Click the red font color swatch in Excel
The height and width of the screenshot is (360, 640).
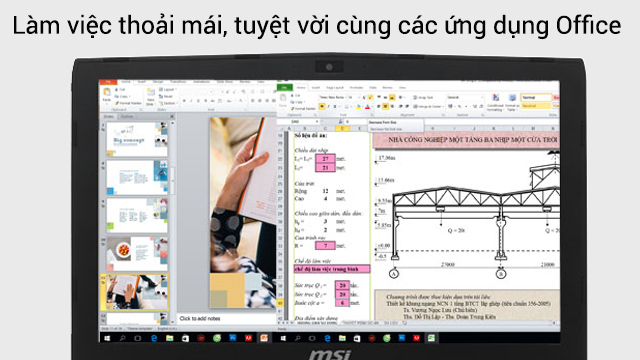coord(367,107)
